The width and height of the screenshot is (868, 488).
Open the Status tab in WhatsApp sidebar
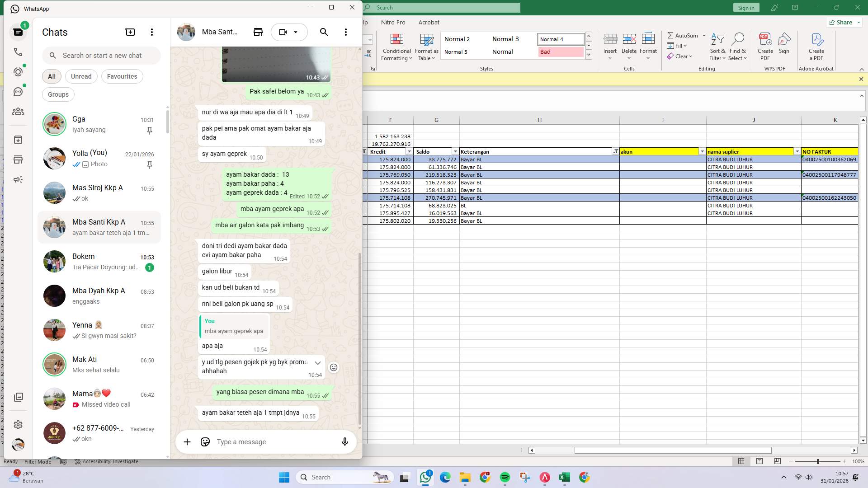[18, 71]
